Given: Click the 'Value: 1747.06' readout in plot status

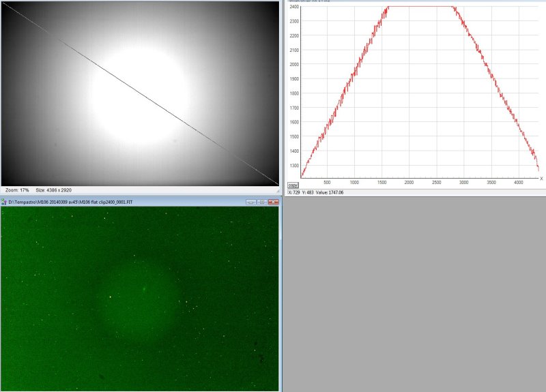Looking at the screenshot, I should [x=330, y=192].
